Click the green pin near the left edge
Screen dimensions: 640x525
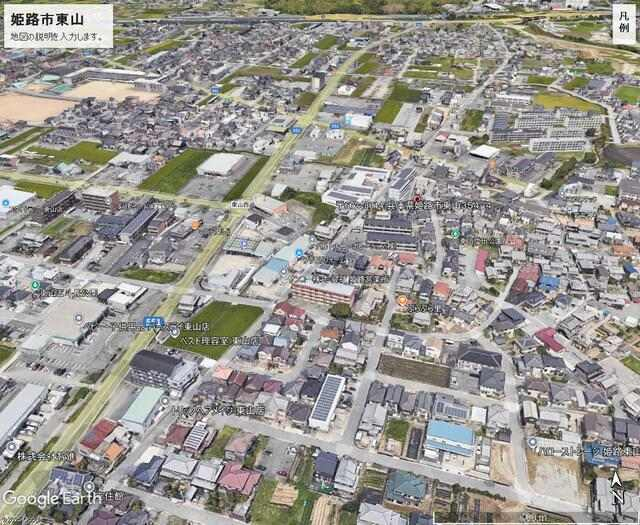(35, 285)
